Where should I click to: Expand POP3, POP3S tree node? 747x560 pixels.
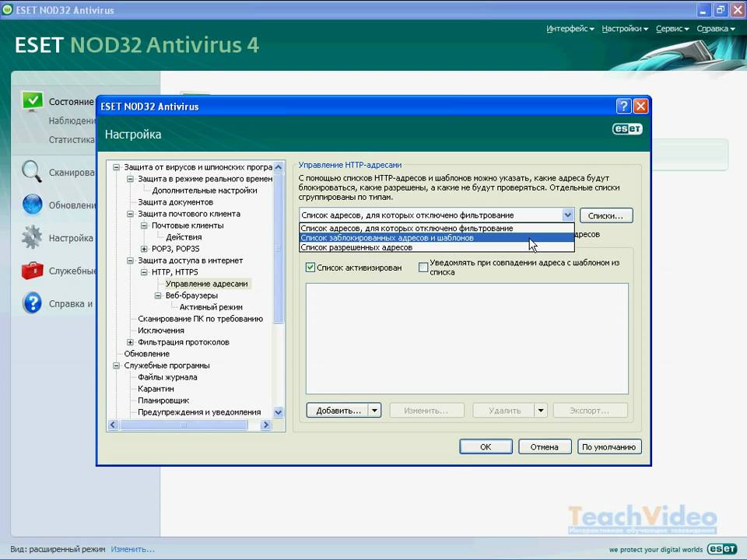144,249
